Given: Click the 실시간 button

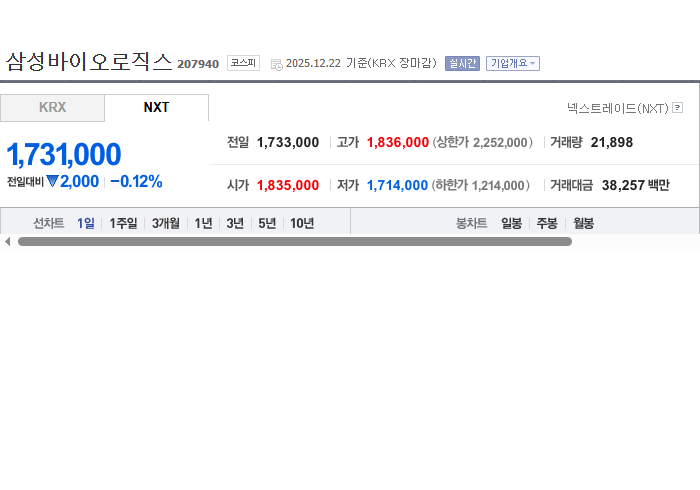Looking at the screenshot, I should (x=462, y=63).
